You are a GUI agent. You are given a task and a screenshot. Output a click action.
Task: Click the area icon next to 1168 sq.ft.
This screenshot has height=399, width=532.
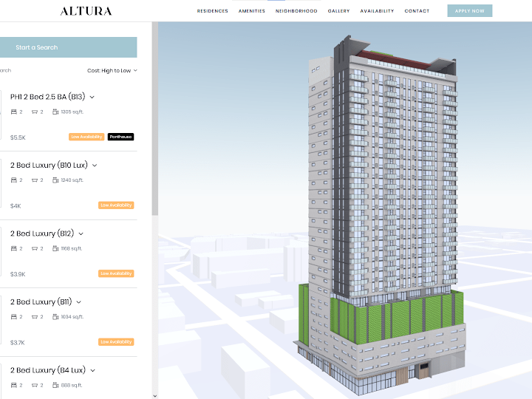click(x=55, y=248)
